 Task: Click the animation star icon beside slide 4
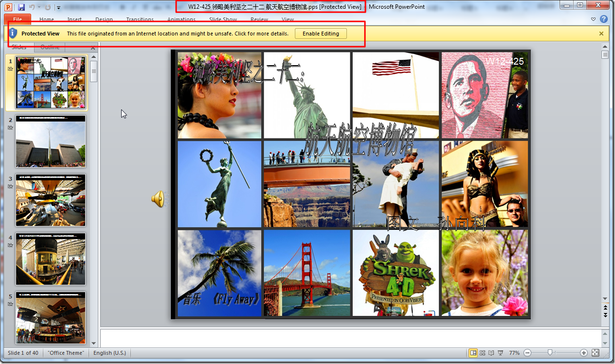point(10,245)
